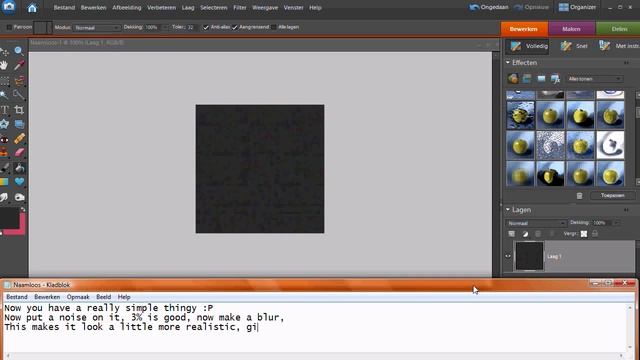The width and height of the screenshot is (640, 360).
Task: Select the Gradient tool
Action: [4, 182]
